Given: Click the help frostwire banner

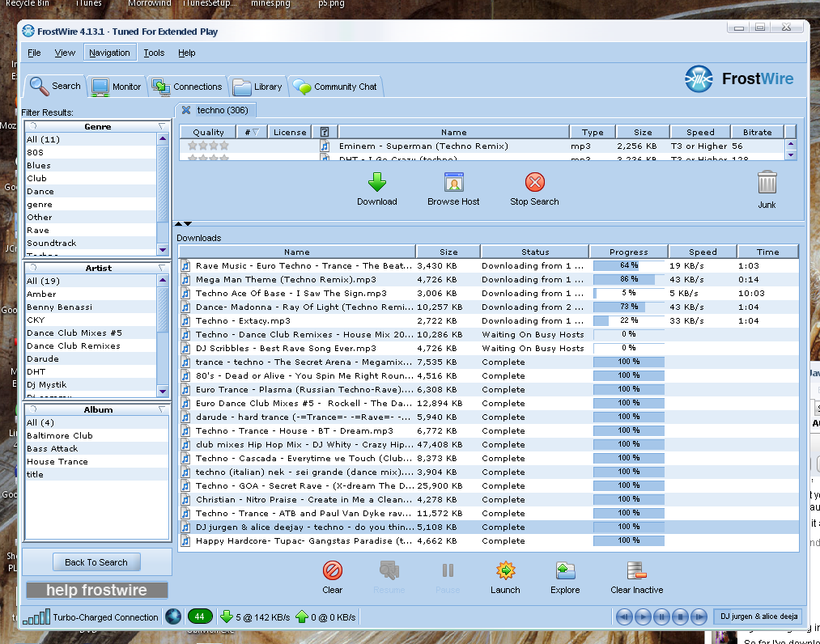Looking at the screenshot, I should point(97,590).
